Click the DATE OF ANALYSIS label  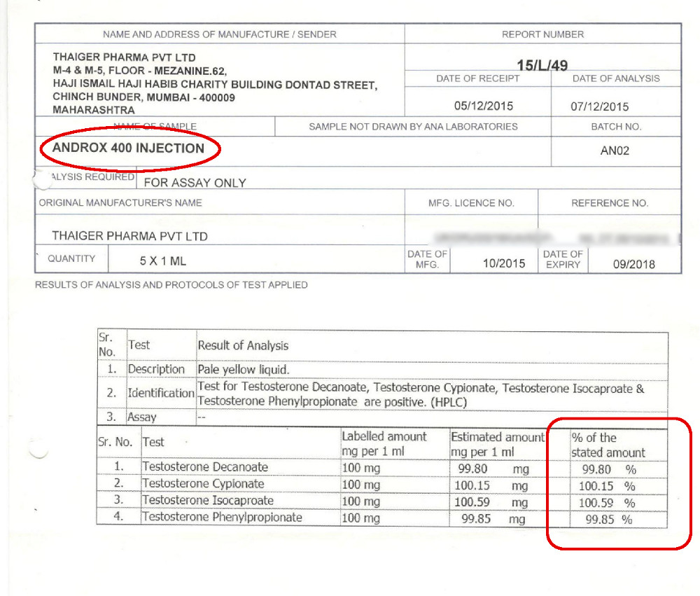[616, 78]
